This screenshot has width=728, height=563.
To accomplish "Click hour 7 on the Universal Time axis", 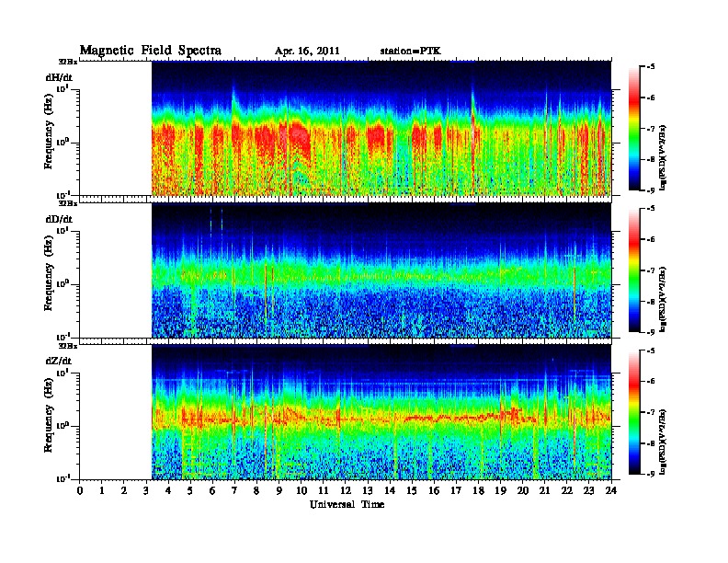I will click(x=235, y=491).
